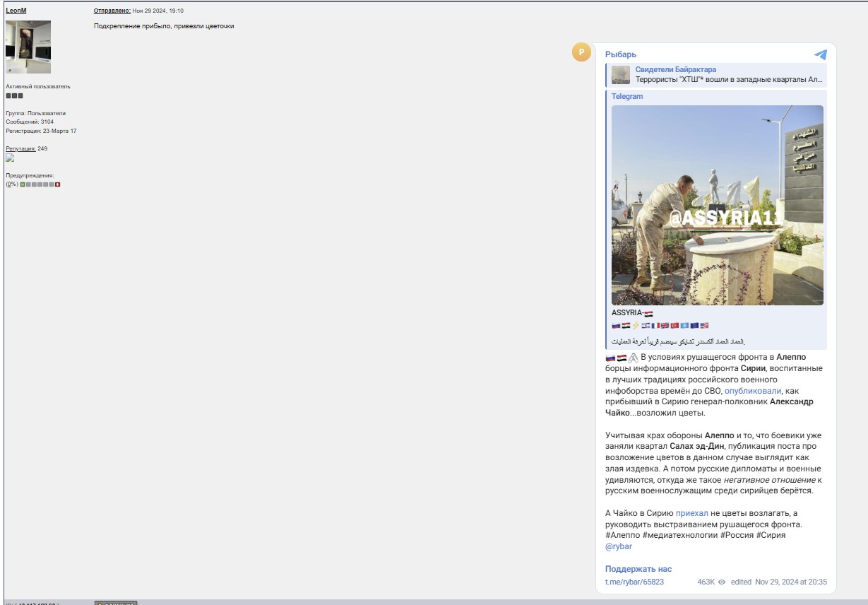Click the Активный пользователь rank label

tap(38, 86)
